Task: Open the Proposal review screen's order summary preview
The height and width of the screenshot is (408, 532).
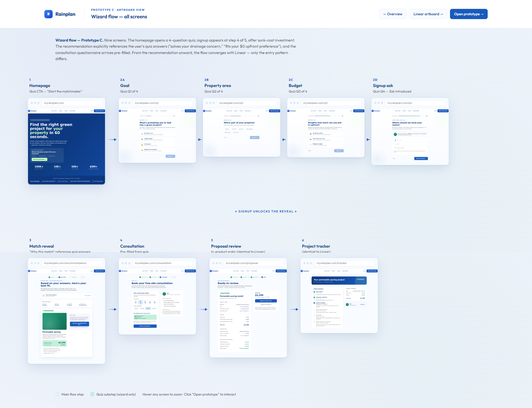Action: tap(234, 321)
